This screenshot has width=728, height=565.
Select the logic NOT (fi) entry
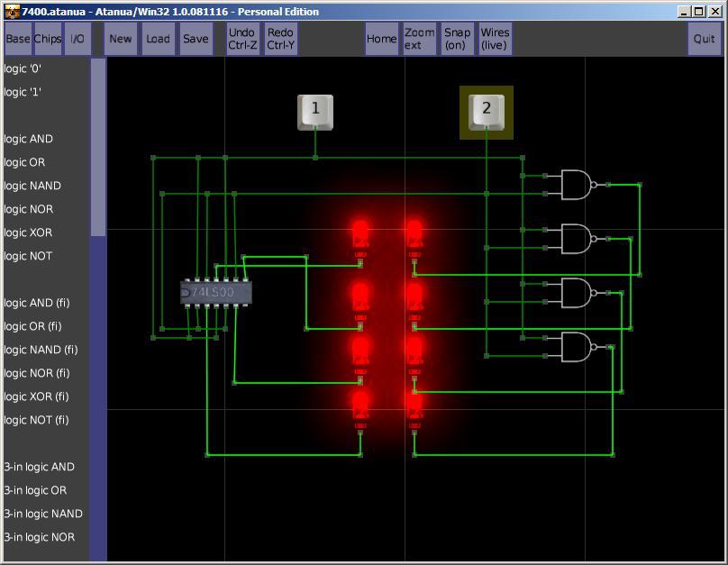[x=36, y=420]
